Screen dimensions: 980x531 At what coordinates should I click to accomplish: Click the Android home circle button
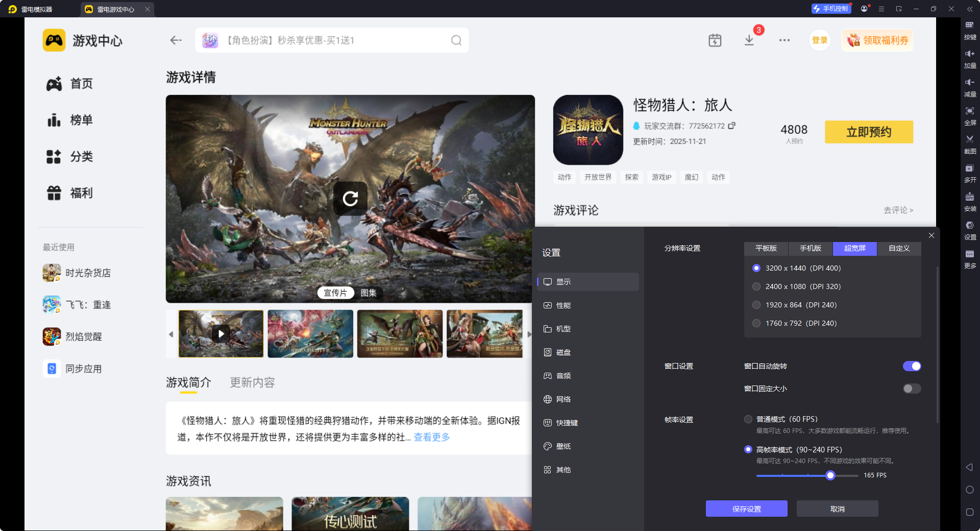970,490
